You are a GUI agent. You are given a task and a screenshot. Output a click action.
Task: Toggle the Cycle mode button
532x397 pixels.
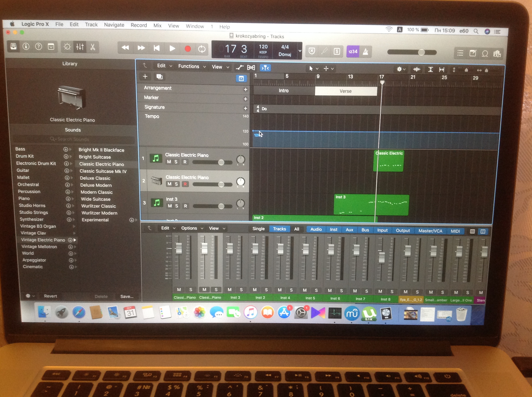[202, 49]
